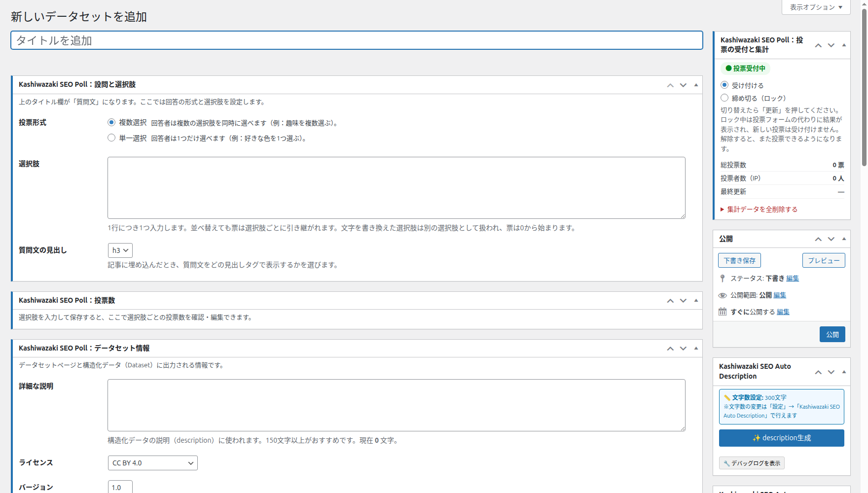Show デバッグログ button
Screen dimensions: 868x493
pyautogui.click(x=752, y=463)
